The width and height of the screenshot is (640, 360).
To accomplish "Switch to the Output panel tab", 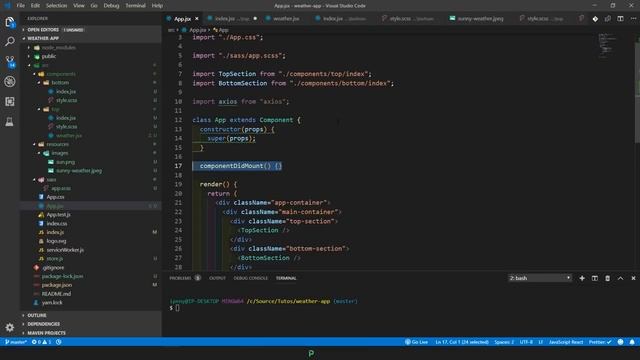I will point(217,278).
